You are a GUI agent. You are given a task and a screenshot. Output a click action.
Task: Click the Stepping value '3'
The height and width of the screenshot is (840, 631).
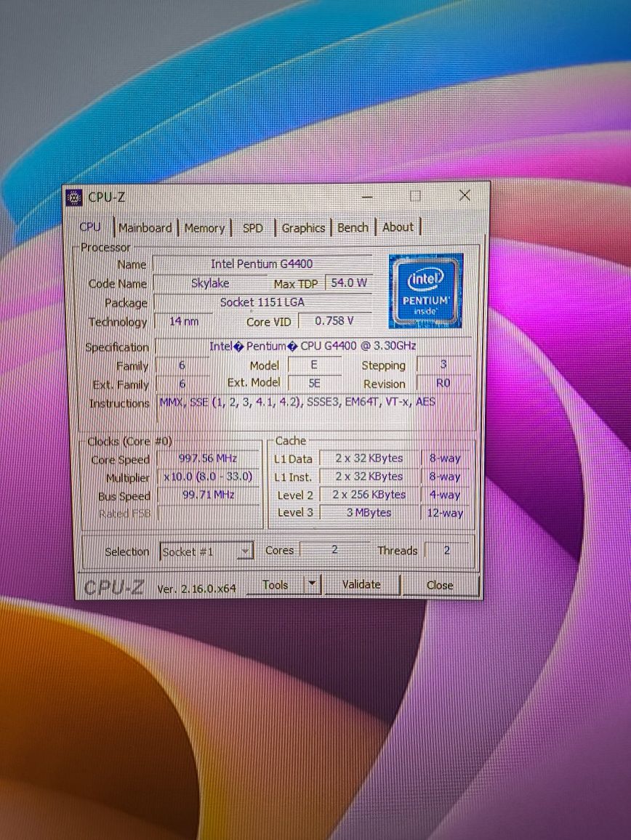coord(443,364)
